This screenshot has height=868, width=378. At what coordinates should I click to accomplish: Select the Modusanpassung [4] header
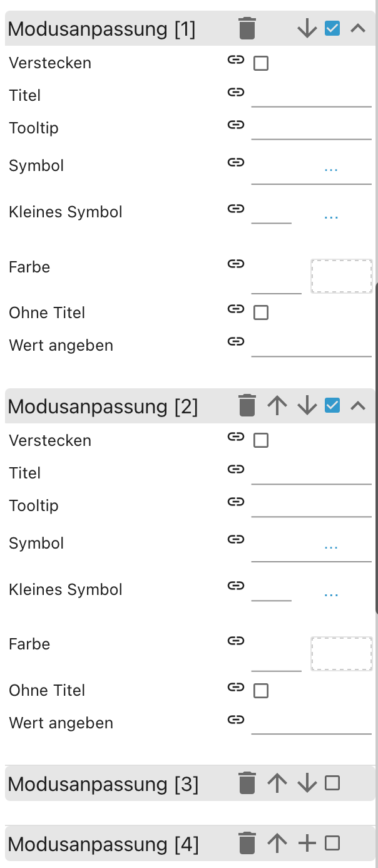pos(103,845)
